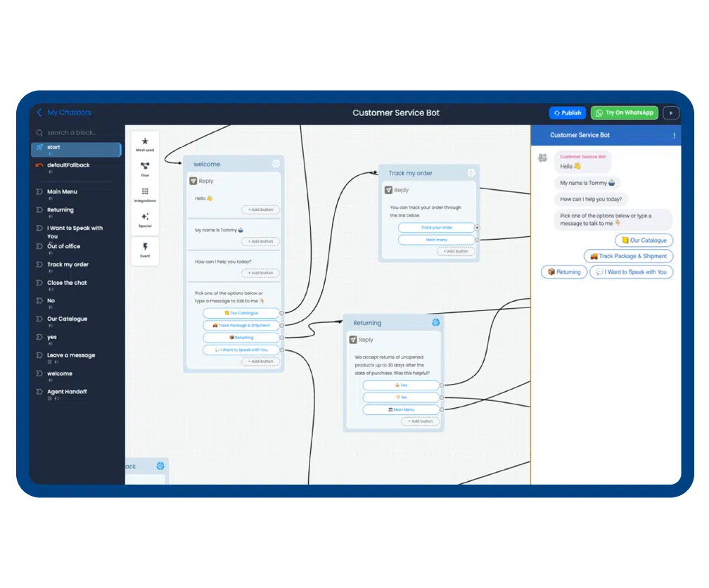Open the Most used star panel
The height and width of the screenshot is (588, 709).
[x=145, y=143]
